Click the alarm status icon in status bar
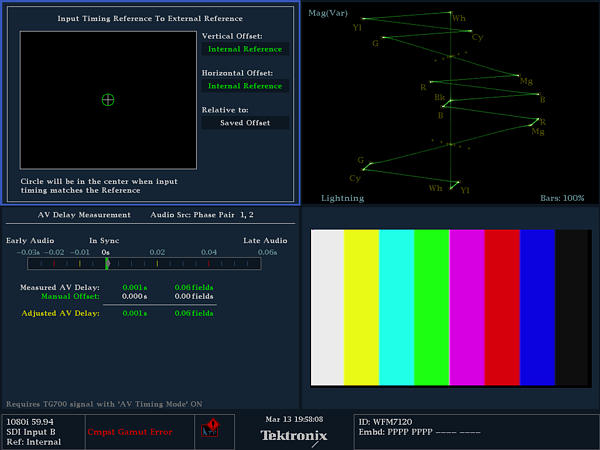Image resolution: width=600 pixels, height=450 pixels. pyautogui.click(x=210, y=429)
